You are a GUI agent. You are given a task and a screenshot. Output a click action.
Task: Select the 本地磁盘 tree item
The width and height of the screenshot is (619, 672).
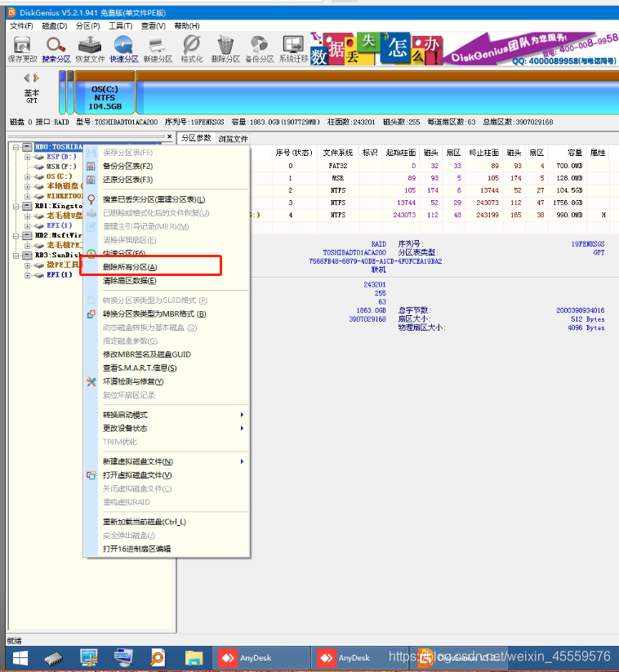tap(63, 186)
